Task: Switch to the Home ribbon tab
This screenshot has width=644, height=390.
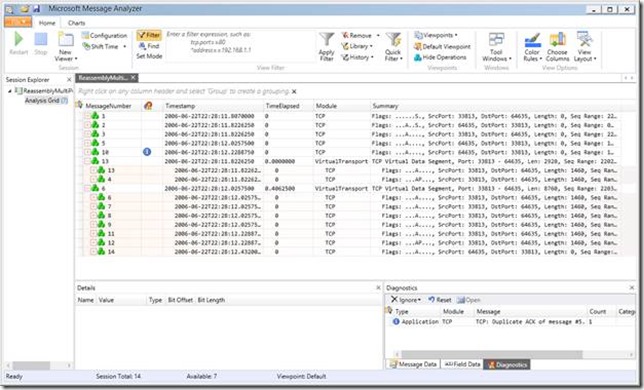Action: pos(47,23)
